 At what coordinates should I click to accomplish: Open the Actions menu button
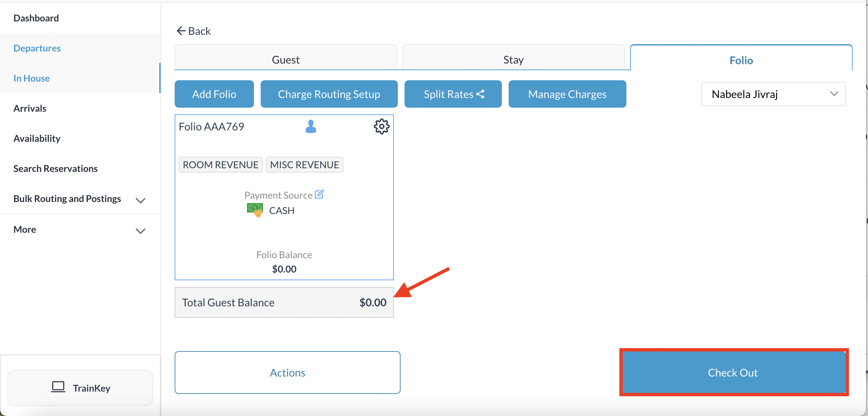point(287,373)
